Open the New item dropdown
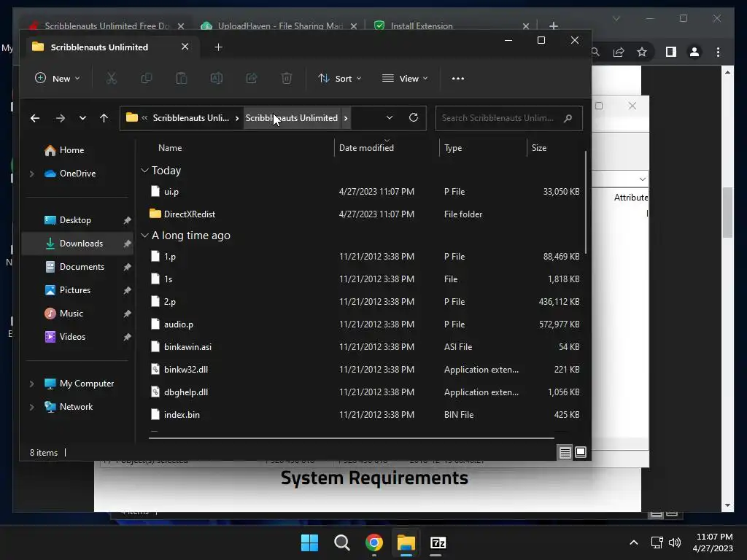Image resolution: width=747 pixels, height=560 pixels. [57, 79]
